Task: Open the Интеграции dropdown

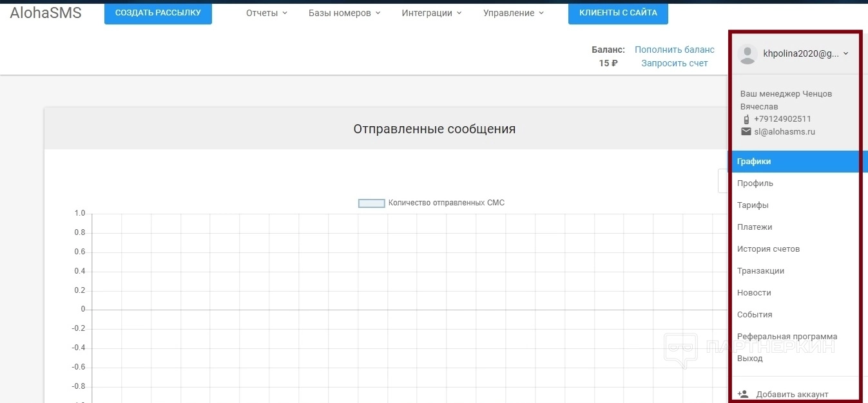Action: [432, 13]
